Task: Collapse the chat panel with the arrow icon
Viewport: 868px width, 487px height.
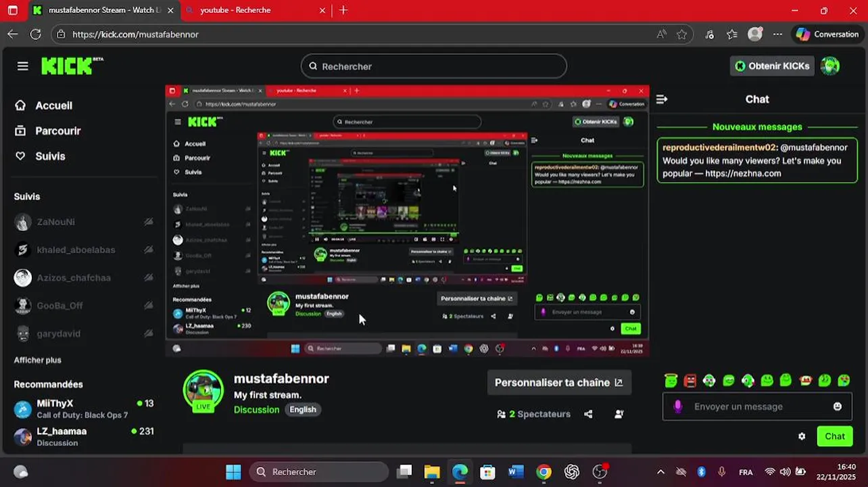Action: click(x=662, y=99)
